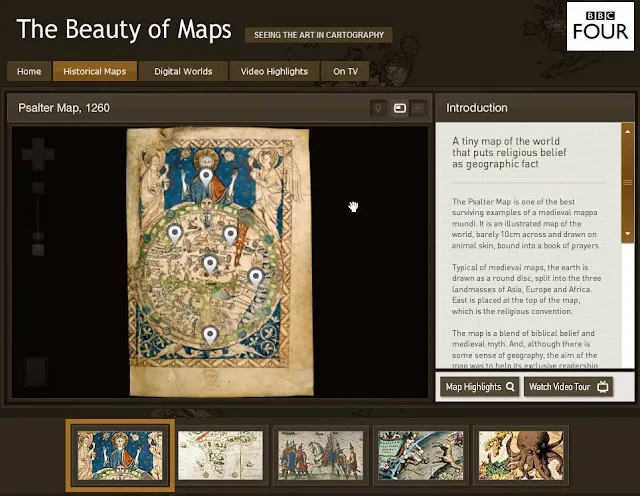Click the BBC Four logo
Image resolution: width=640 pixels, height=496 pixels.
pyautogui.click(x=600, y=27)
